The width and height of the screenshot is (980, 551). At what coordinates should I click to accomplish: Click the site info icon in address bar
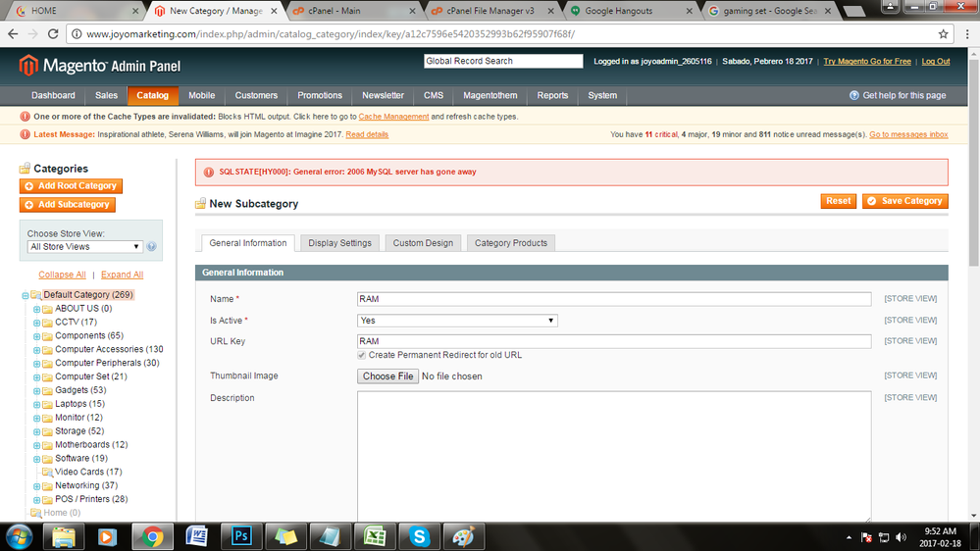click(77, 34)
